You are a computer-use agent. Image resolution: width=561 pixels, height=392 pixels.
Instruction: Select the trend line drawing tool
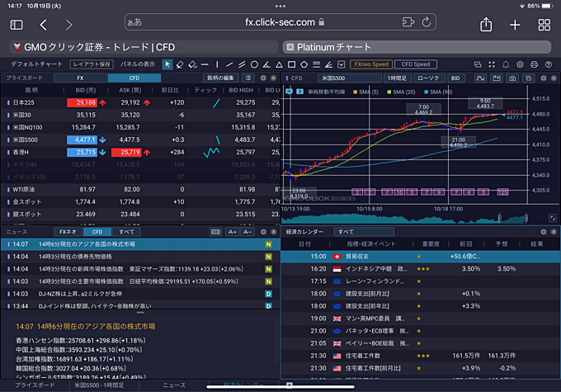(x=229, y=64)
